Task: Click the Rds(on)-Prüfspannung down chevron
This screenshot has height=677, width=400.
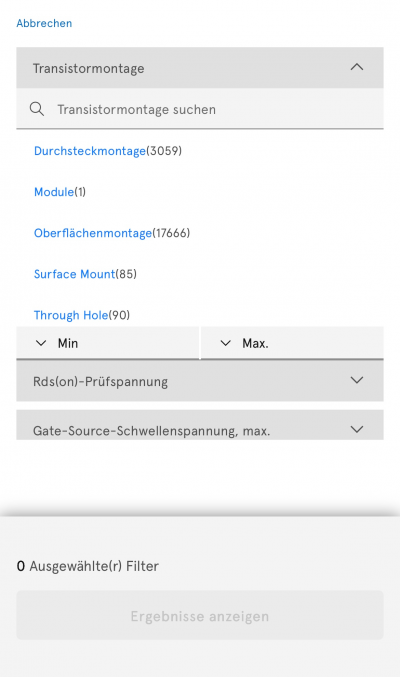Action: 357,380
